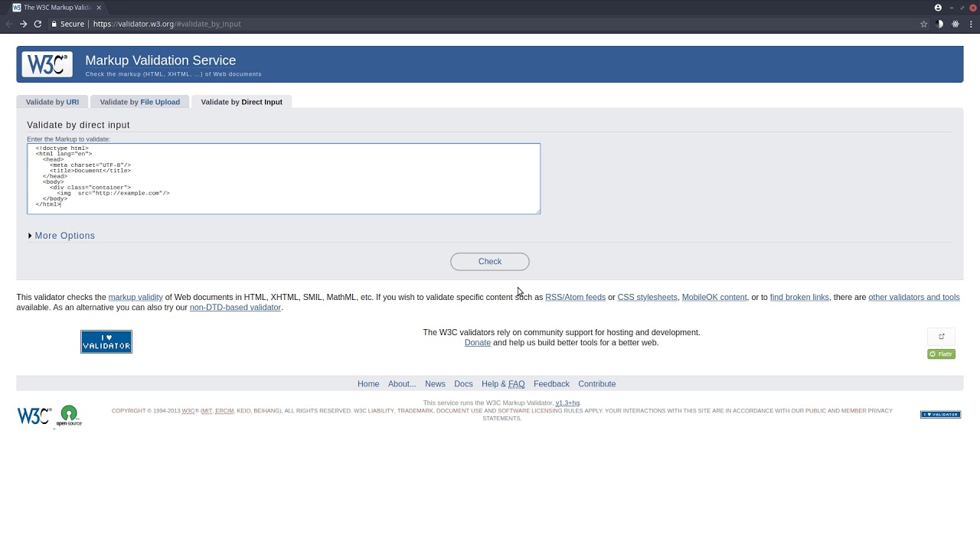Select the Validate by Direct Input tab
The height and width of the screenshot is (551, 980).
(241, 102)
